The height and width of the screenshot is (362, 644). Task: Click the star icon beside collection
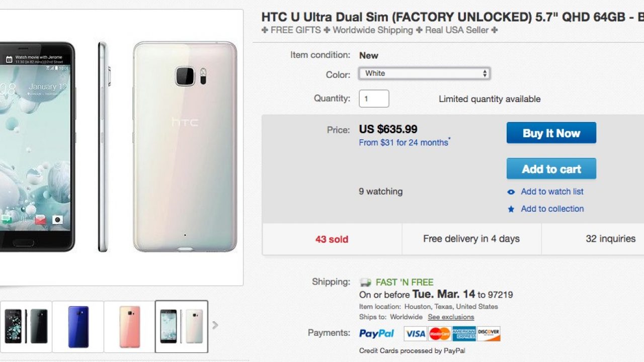(511, 209)
